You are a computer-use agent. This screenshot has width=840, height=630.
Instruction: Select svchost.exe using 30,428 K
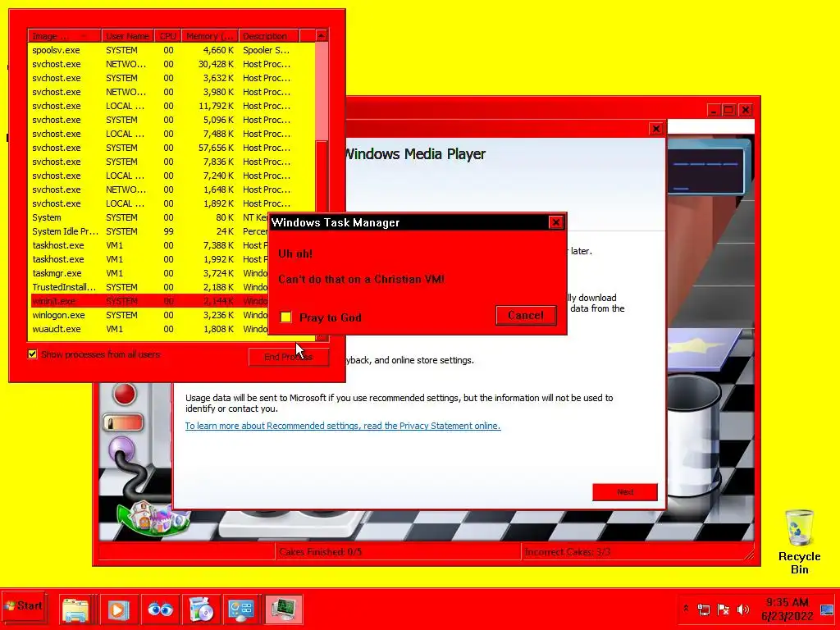(x=172, y=64)
